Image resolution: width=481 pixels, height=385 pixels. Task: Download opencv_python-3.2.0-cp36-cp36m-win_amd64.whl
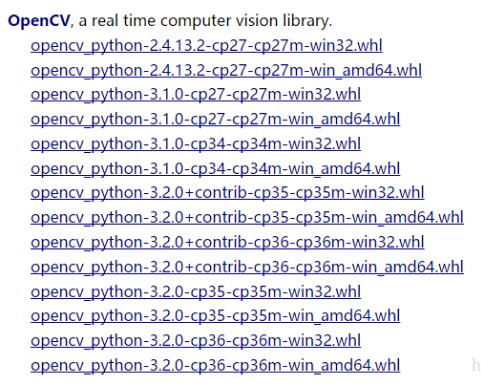[x=215, y=365]
